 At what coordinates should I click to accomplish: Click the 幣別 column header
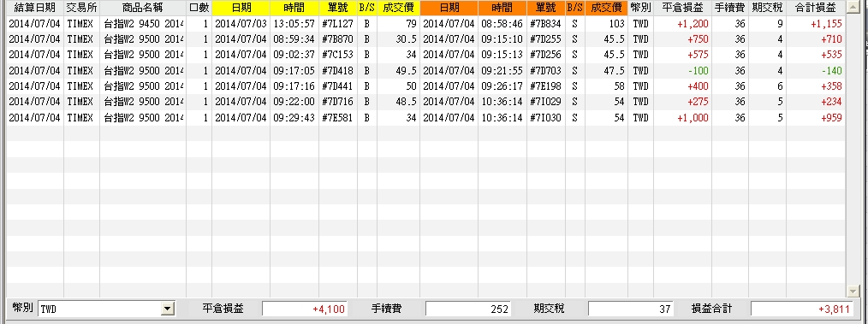point(640,8)
